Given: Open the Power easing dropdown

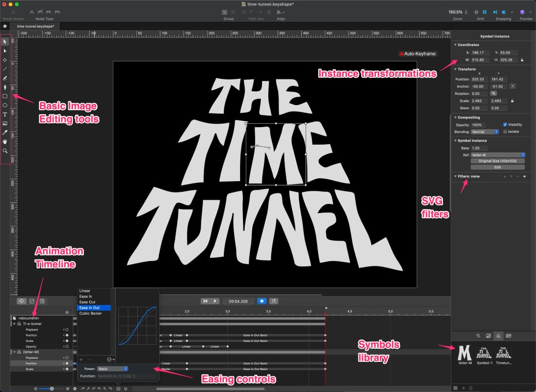Looking at the screenshot, I should click(x=112, y=369).
